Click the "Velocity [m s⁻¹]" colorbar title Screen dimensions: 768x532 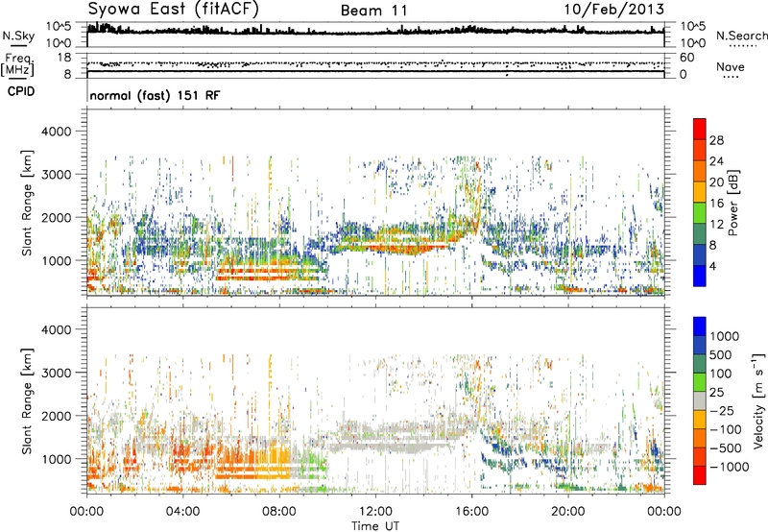coord(758,400)
